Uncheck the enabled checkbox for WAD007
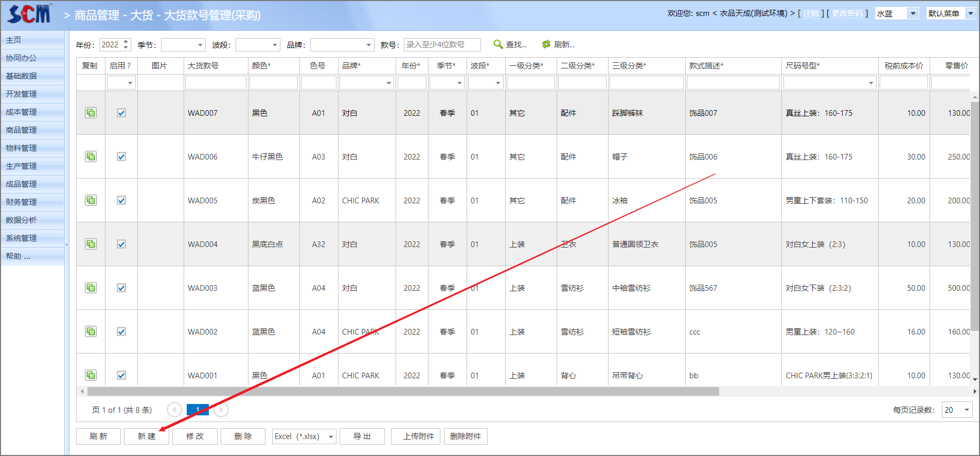The width and height of the screenshot is (980, 456). [x=121, y=113]
